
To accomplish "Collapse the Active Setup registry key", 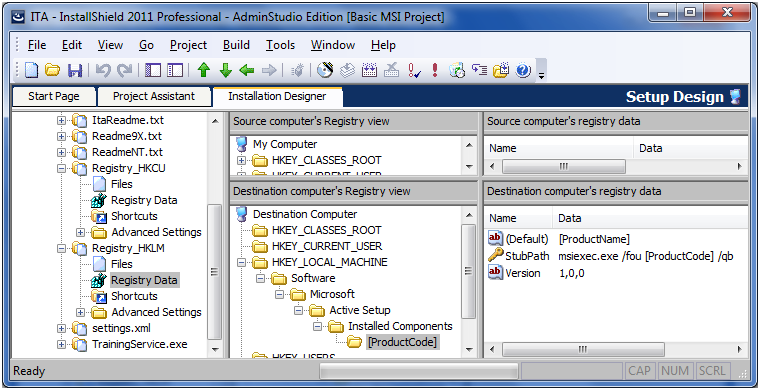I will pos(299,310).
